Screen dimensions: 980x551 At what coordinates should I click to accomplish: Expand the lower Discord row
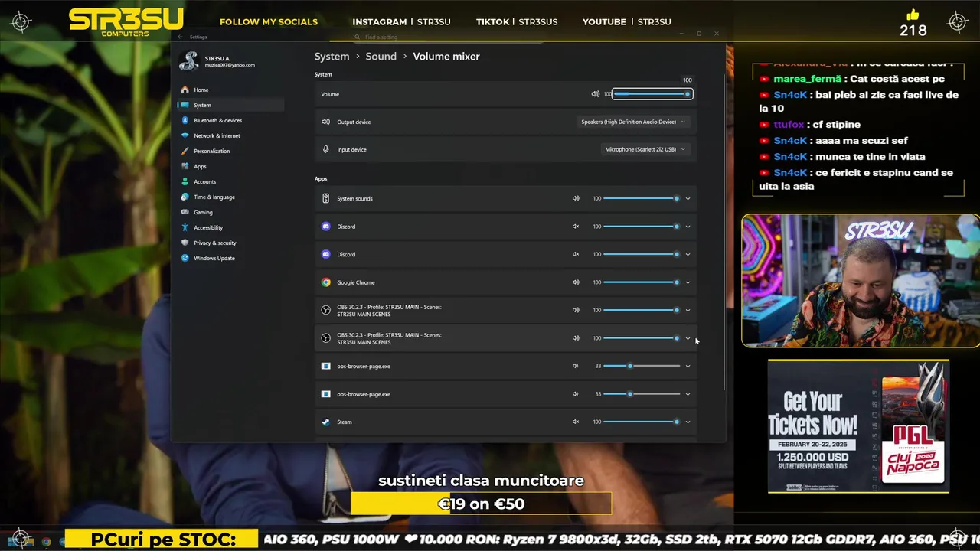688,254
